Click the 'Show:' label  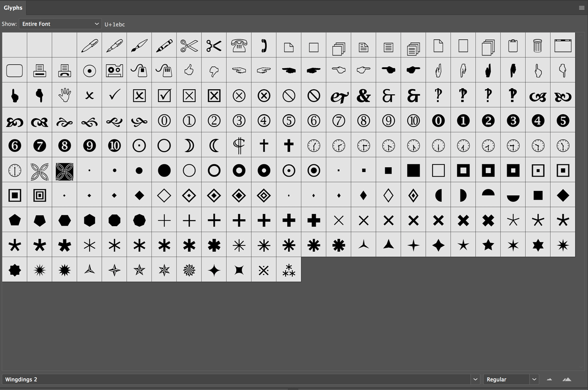9,24
